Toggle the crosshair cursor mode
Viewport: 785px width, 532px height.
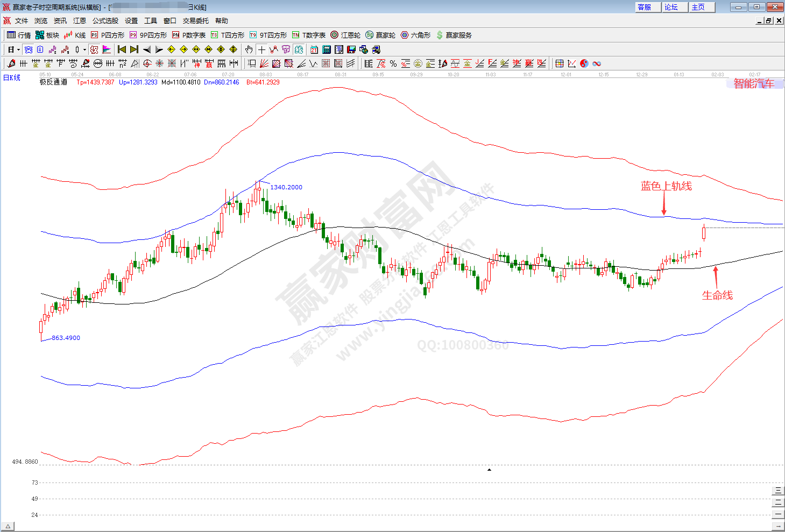tap(261, 49)
